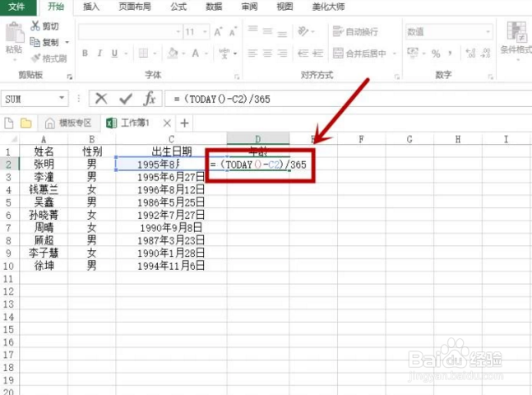This screenshot has width=532, height=395.
Task: Expand the font size dropdown
Action: (205, 32)
